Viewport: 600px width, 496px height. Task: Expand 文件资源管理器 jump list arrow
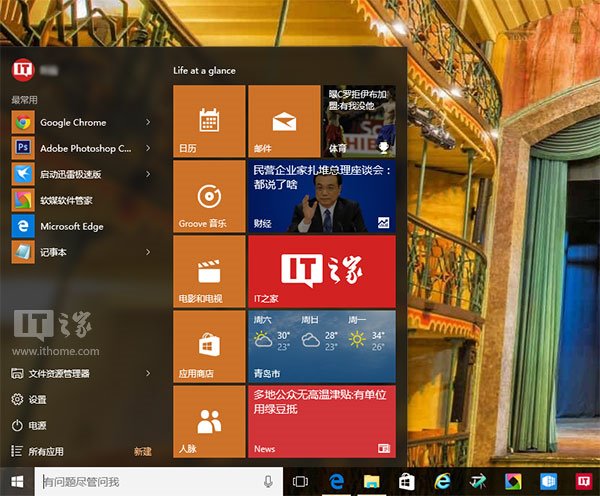point(148,374)
